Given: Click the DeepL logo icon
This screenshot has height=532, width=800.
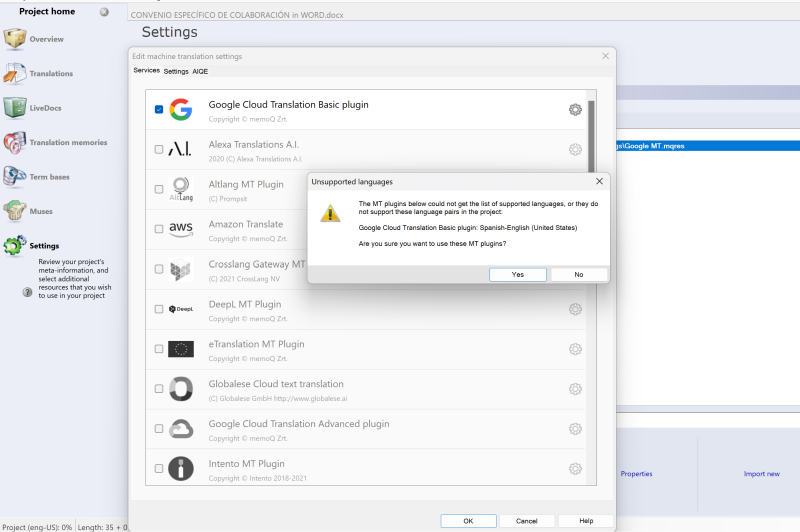Looking at the screenshot, I should [x=181, y=309].
